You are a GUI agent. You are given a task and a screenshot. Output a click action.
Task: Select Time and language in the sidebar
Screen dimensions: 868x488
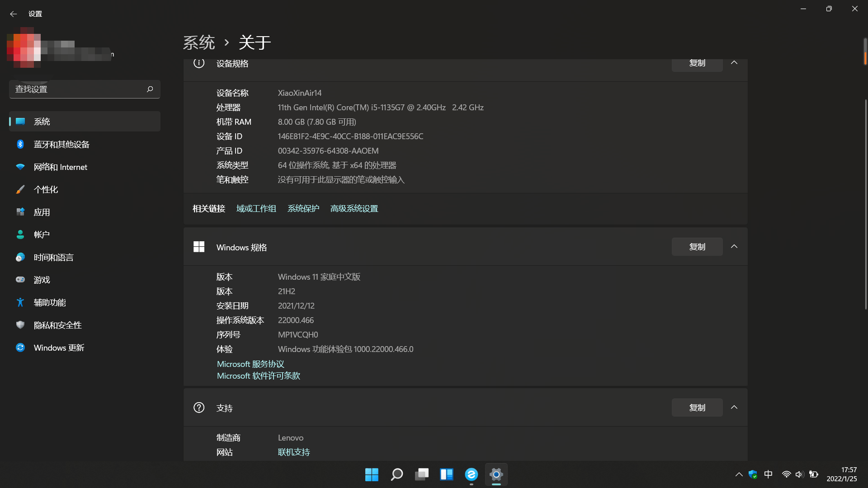[53, 258]
